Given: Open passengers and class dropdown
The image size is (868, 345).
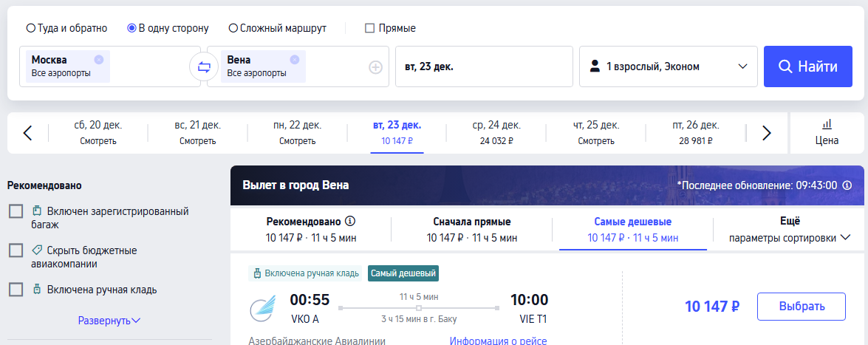Looking at the screenshot, I should click(669, 66).
